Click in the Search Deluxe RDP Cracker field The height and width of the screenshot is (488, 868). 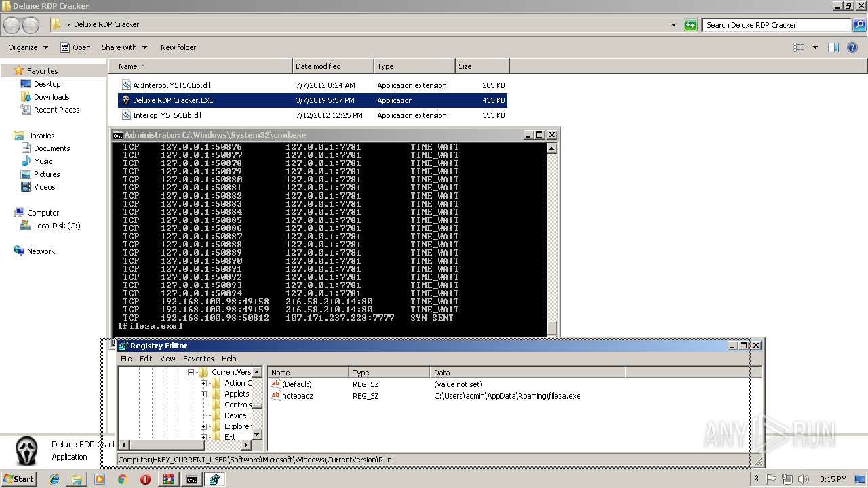coord(777,25)
